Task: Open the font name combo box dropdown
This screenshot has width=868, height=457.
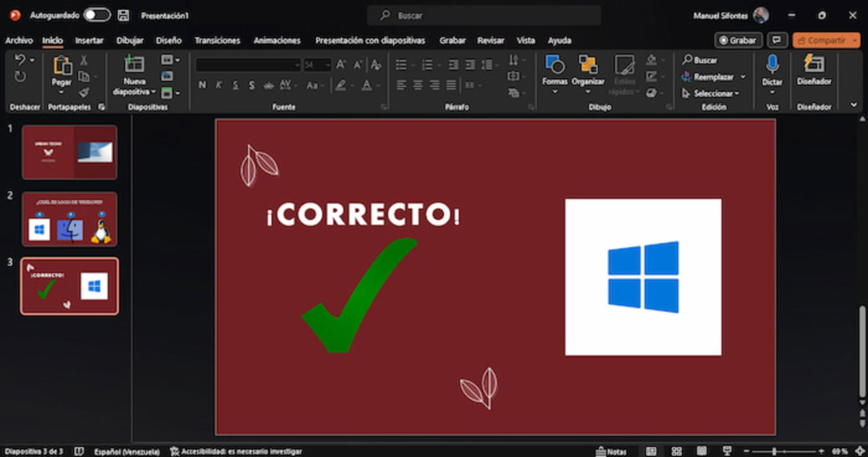Action: (297, 65)
